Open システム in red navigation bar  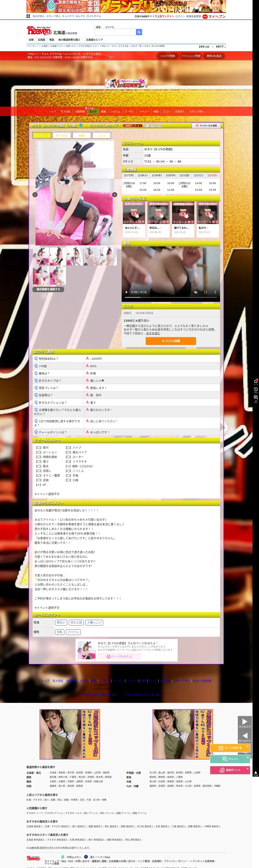pyautogui.click(x=115, y=111)
